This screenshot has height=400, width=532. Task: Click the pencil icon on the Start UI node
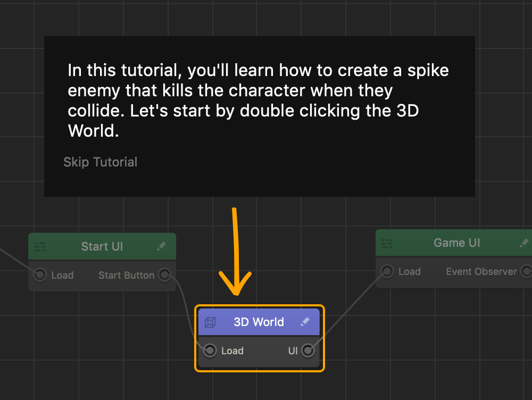pos(161,246)
